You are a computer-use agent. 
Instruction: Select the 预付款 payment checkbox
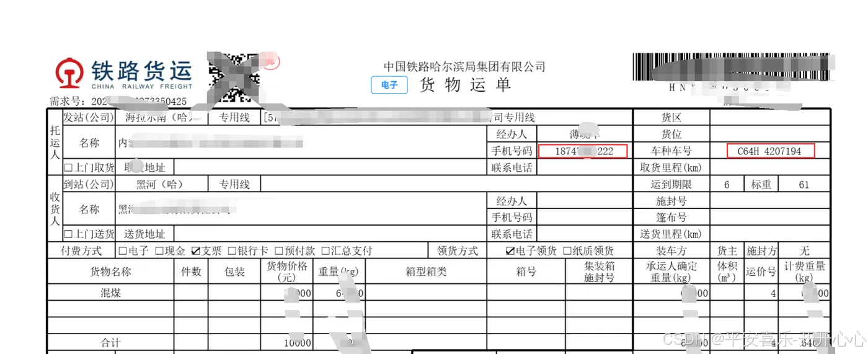click(x=278, y=251)
